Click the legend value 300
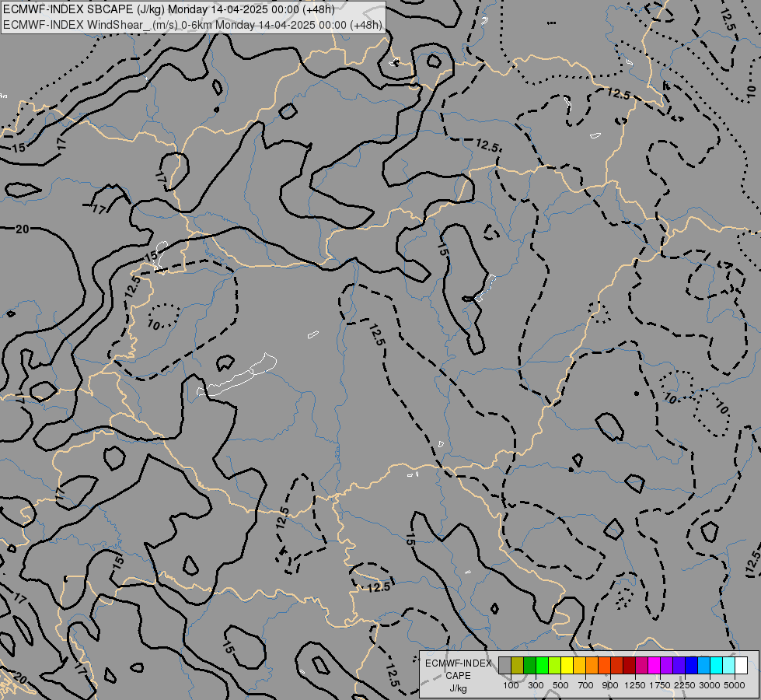 tap(536, 685)
